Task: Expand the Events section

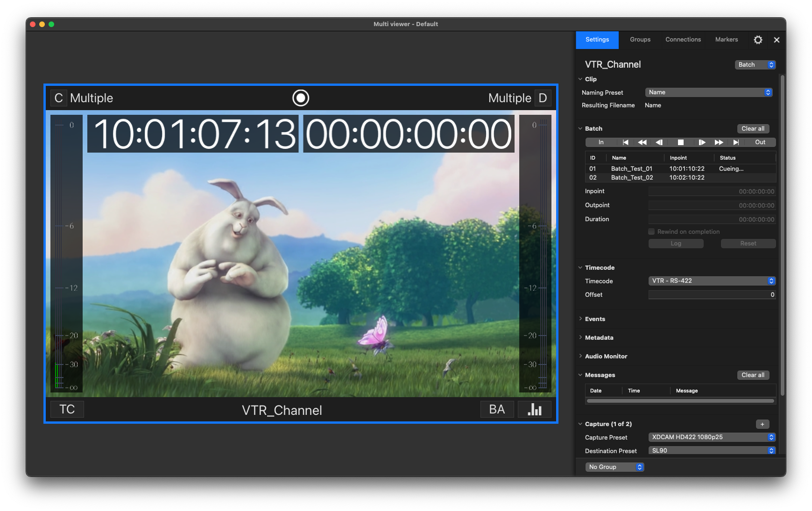Action: point(580,319)
